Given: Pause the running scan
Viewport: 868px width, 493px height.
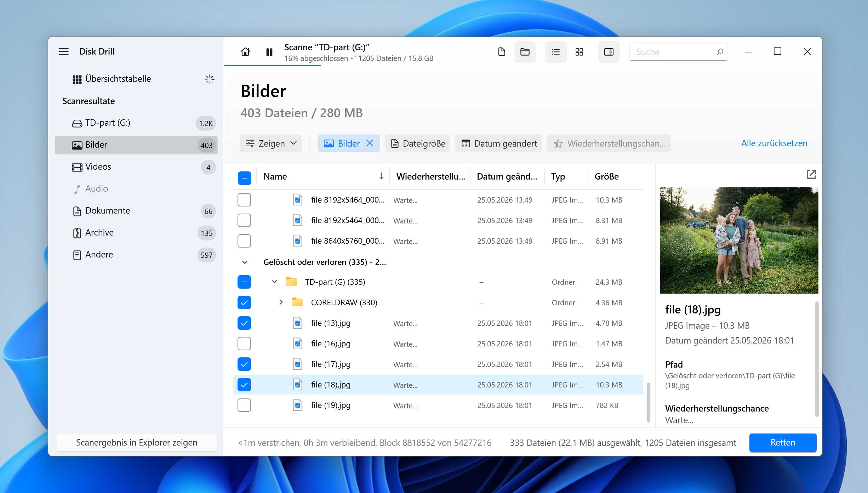Looking at the screenshot, I should pyautogui.click(x=269, y=52).
